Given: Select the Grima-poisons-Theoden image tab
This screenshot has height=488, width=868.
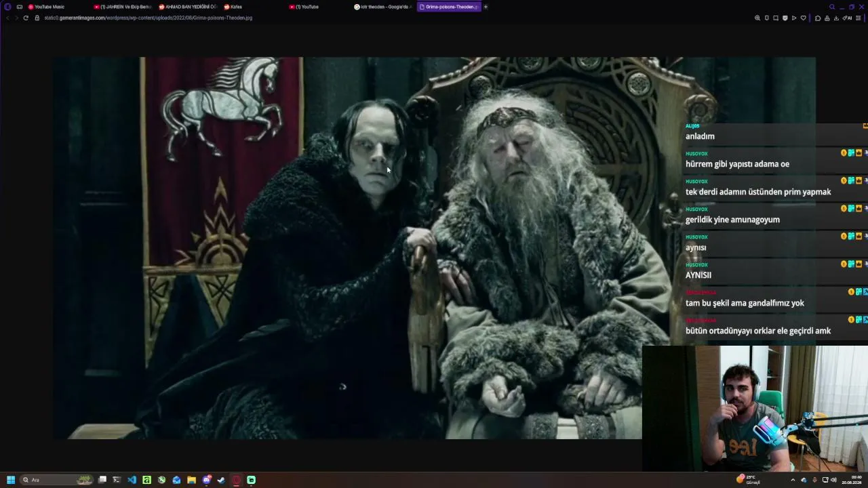Looking at the screenshot, I should click(449, 7).
